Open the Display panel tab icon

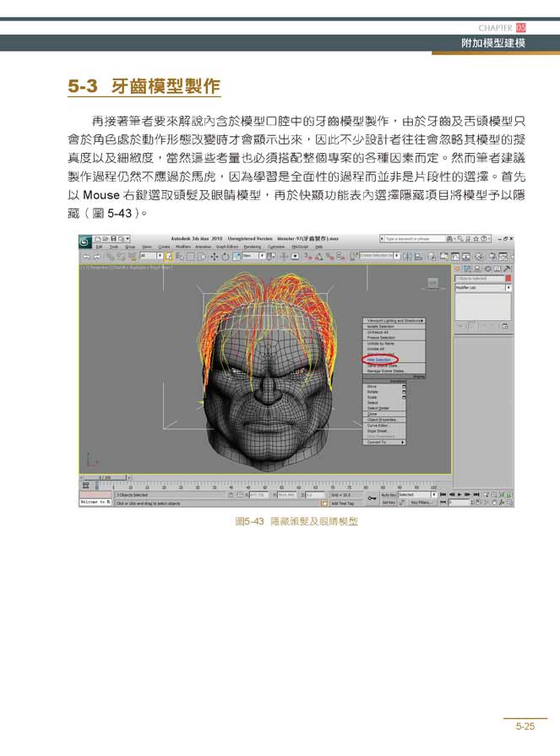tap(497, 269)
